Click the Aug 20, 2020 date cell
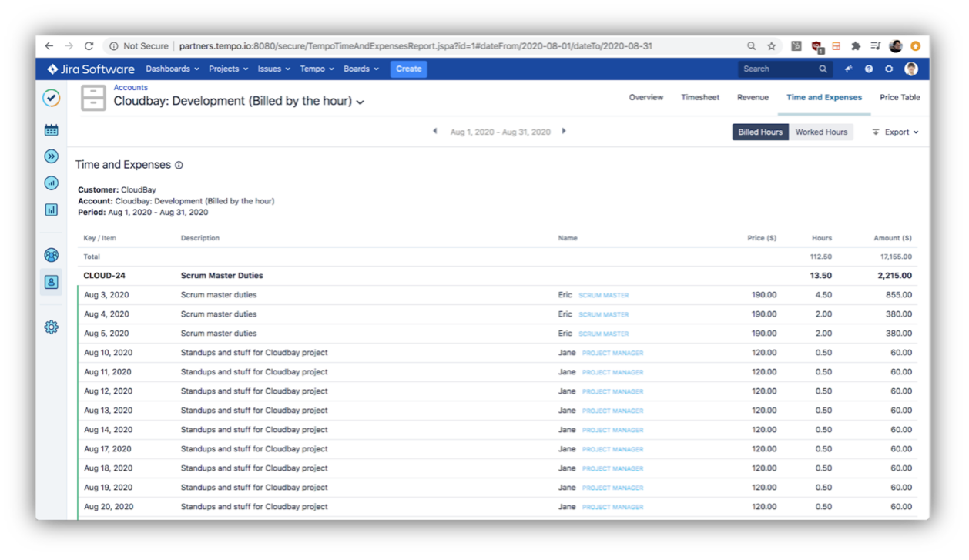The image size is (969, 560). tap(109, 507)
